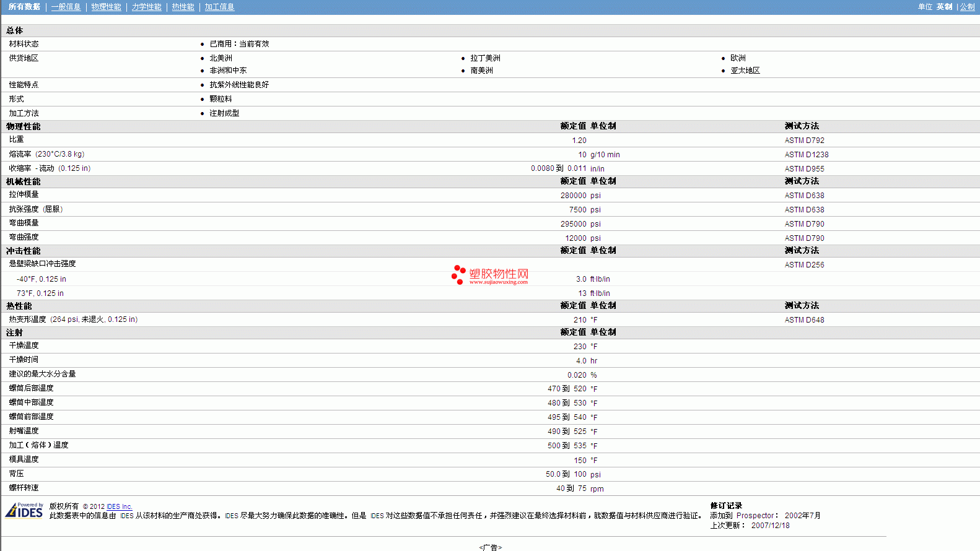Viewport: 980px width, 551px height.
Task: Click the 已商用：当前有效 status text
Action: click(239, 44)
